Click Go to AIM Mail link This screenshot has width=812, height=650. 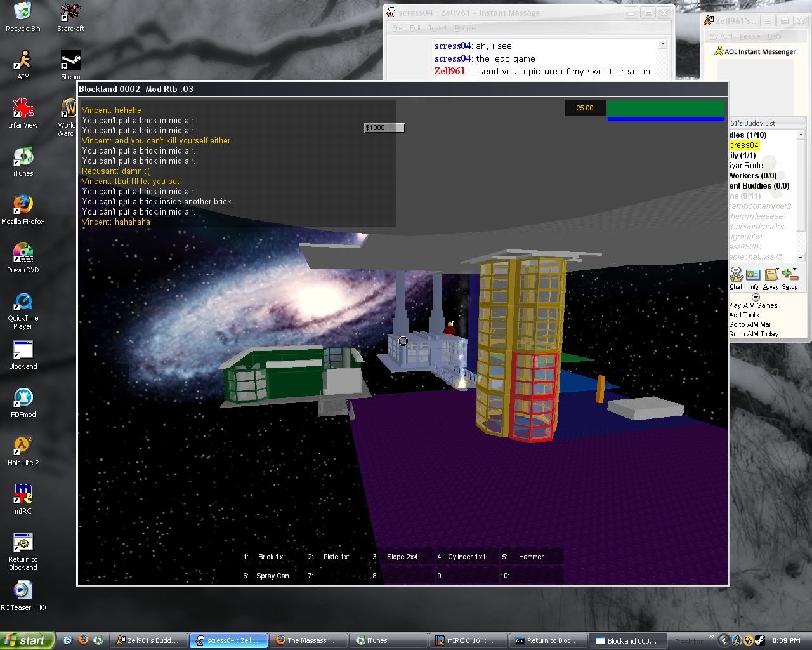click(x=750, y=324)
